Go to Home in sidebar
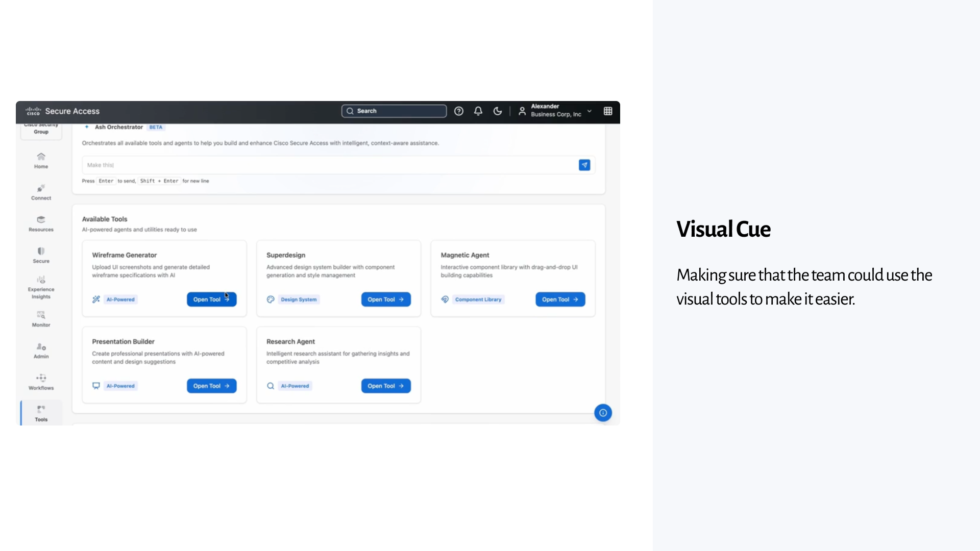 [x=41, y=160]
